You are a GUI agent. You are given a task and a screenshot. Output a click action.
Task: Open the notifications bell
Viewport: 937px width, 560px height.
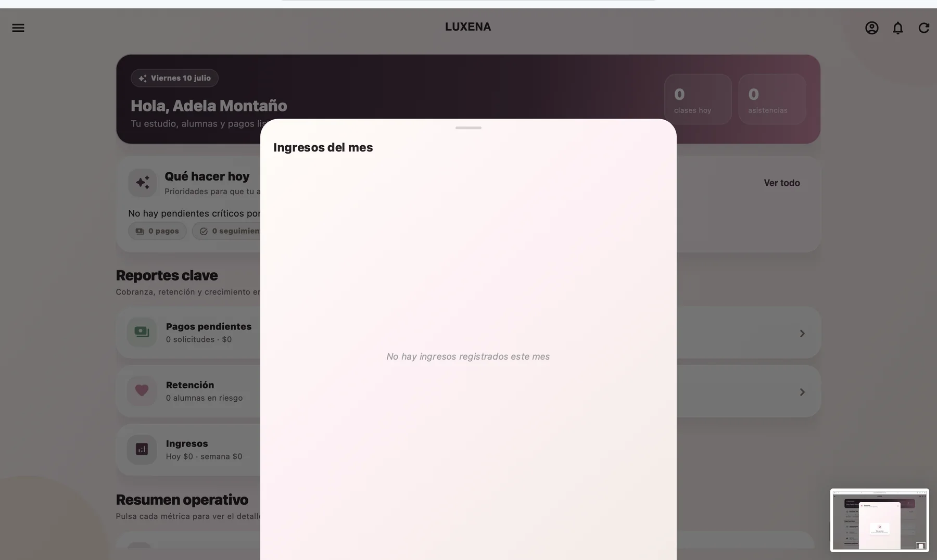tap(898, 28)
